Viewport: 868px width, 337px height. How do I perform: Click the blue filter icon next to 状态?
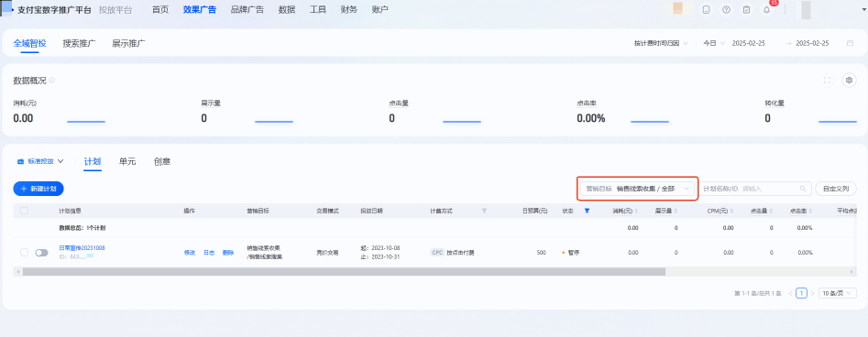(587, 211)
